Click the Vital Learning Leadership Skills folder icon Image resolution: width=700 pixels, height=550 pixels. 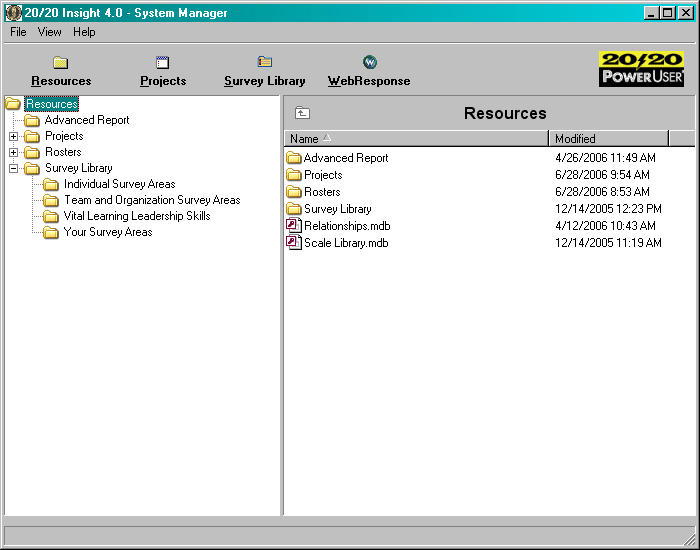(50, 216)
